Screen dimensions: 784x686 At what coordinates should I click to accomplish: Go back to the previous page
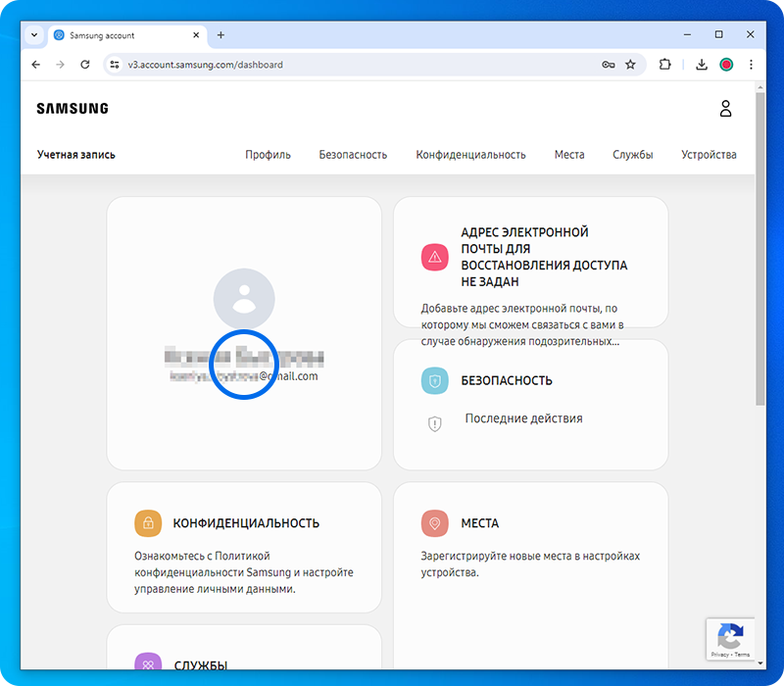click(36, 65)
